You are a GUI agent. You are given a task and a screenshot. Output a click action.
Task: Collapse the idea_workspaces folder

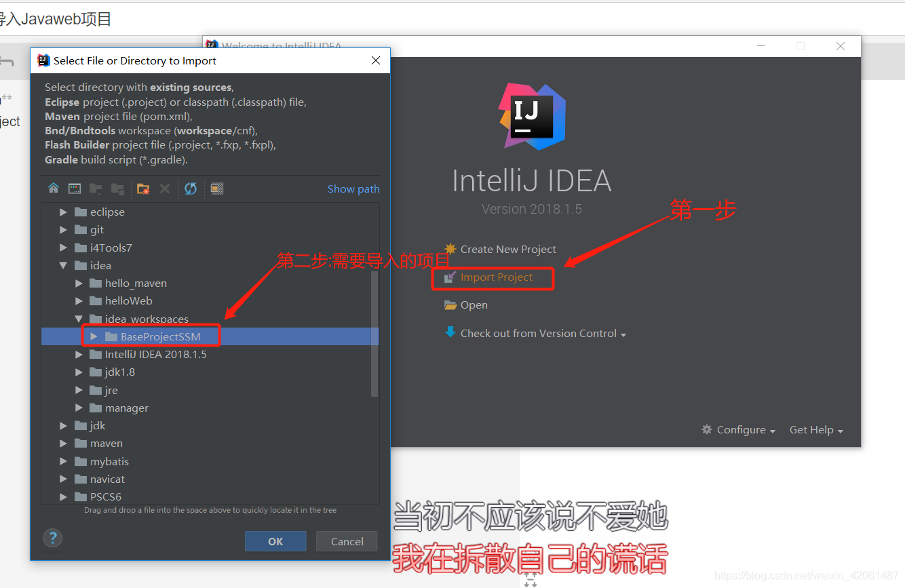(79, 319)
